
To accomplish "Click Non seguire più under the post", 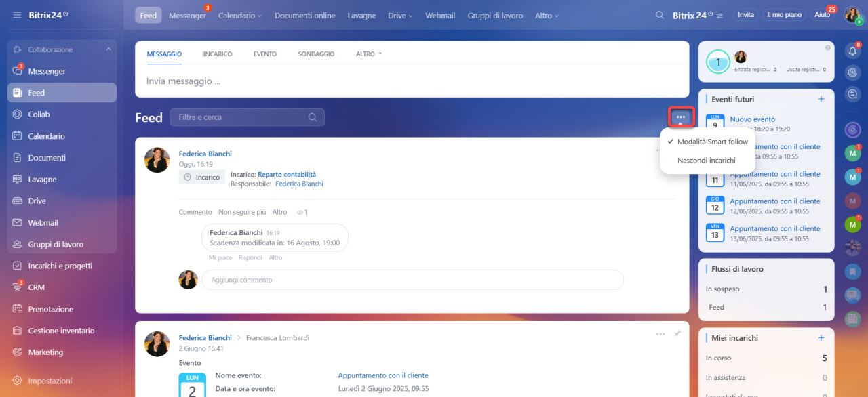I will click(x=242, y=212).
